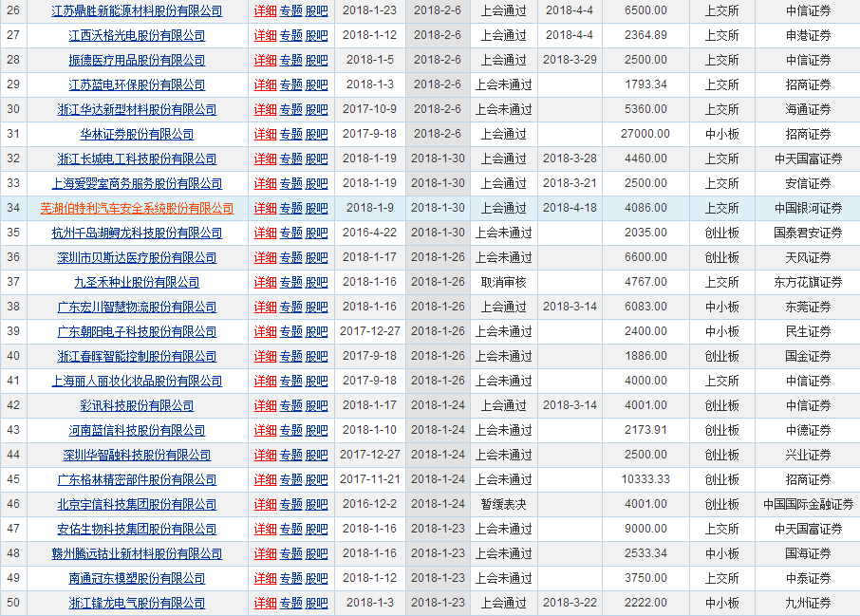
Task: Open 浙江春晖智能控制股份有限公司 link
Action: (137, 357)
